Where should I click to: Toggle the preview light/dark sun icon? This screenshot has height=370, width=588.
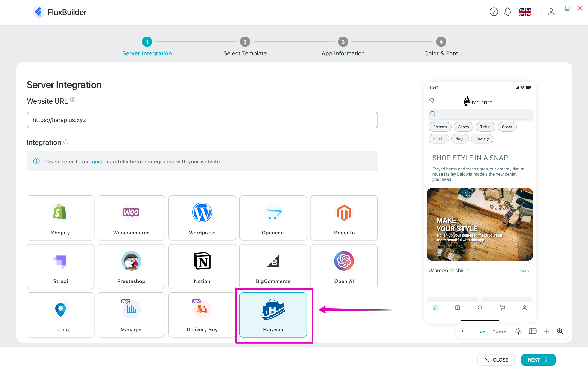pyautogui.click(x=518, y=331)
